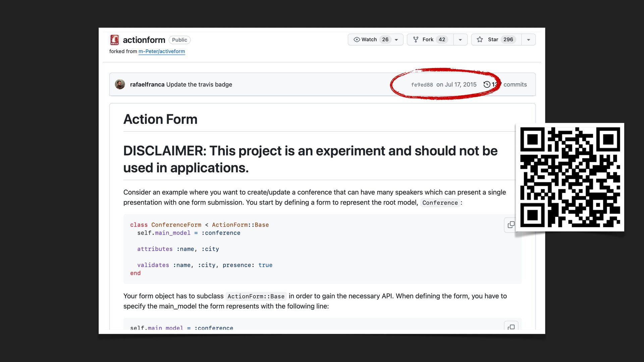
Task: Open the m-Peter/activeform fork source link
Action: tap(162, 51)
